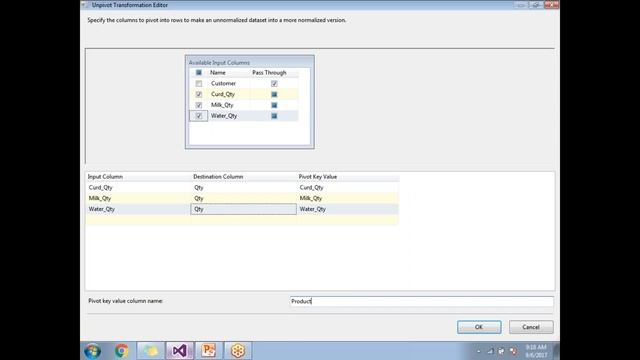Click the Available Input Columns title bar

pos(249,62)
